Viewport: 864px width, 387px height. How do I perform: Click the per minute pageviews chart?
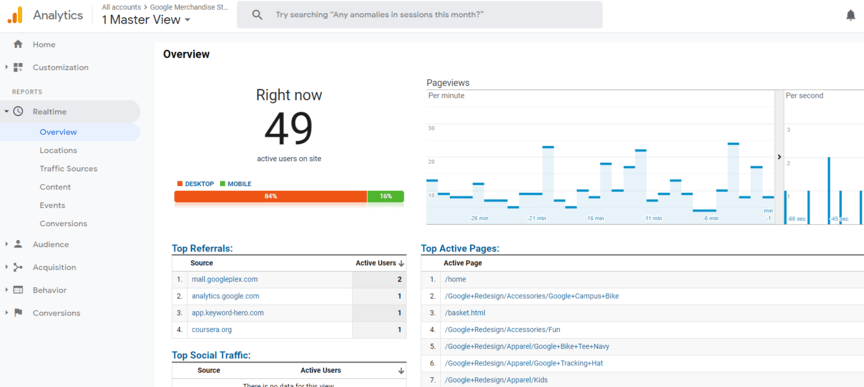click(600, 157)
